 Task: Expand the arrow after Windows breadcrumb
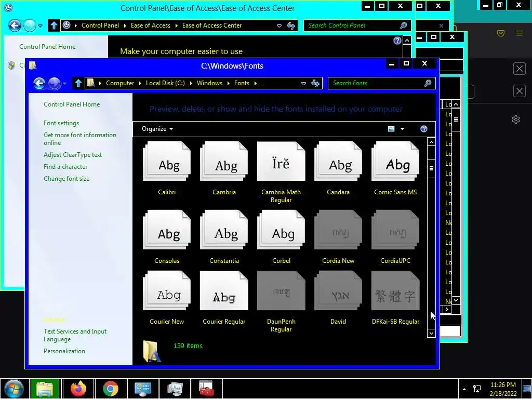pos(229,84)
